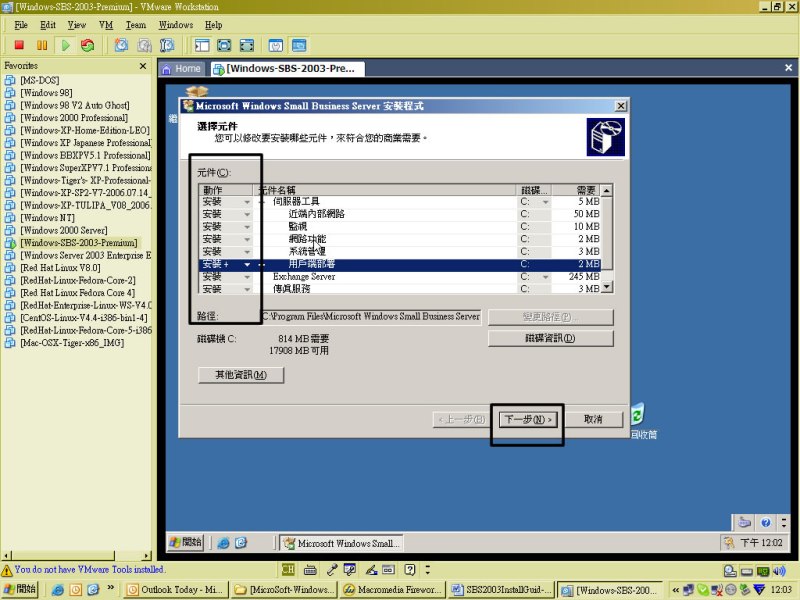The height and width of the screenshot is (600, 800).
Task: Expand hidden host tray icons with the chevron
Action: (676, 590)
